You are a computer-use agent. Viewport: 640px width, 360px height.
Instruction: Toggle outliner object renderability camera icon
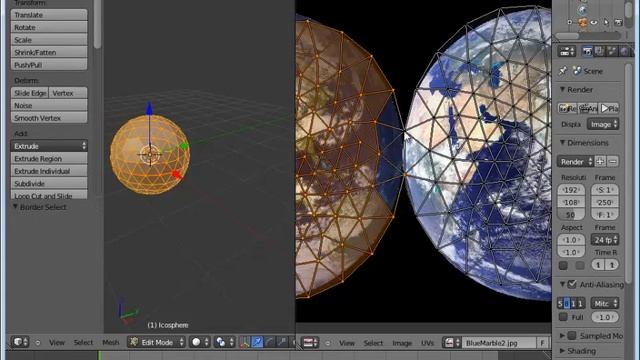pyautogui.click(x=618, y=22)
